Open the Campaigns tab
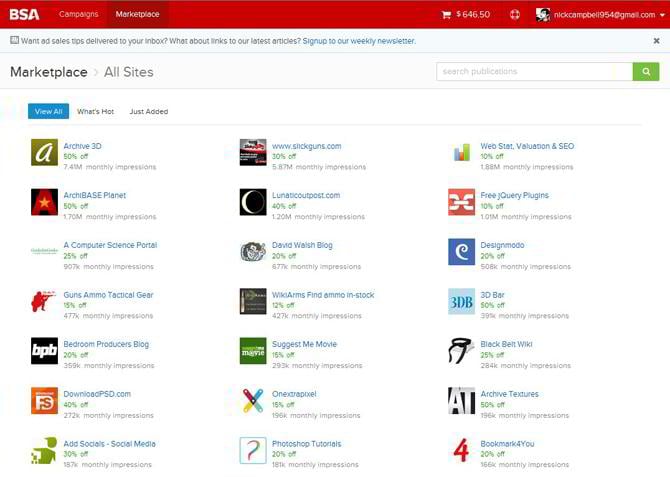This screenshot has height=477, width=670. click(x=79, y=14)
